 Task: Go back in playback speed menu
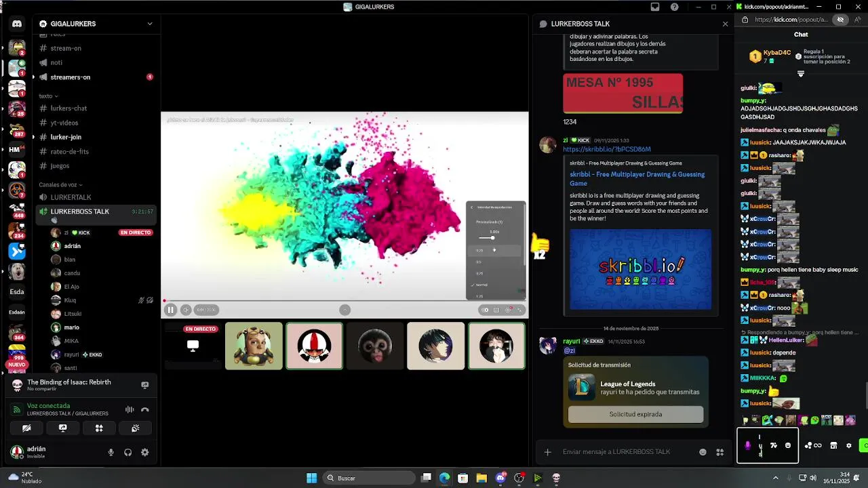472,207
